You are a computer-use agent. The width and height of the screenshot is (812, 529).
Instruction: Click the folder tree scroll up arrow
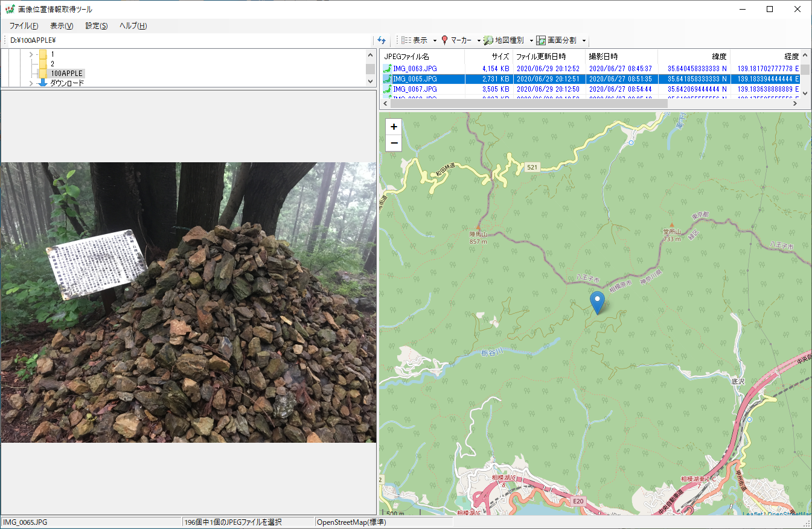[370, 55]
